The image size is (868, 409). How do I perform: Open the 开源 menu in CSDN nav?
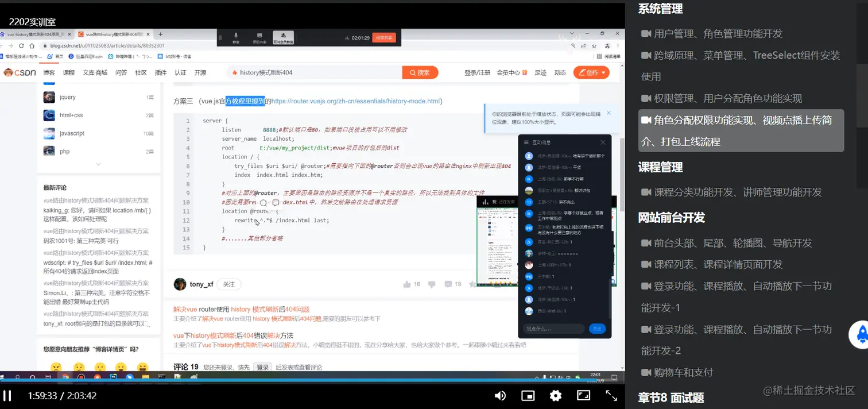(200, 72)
